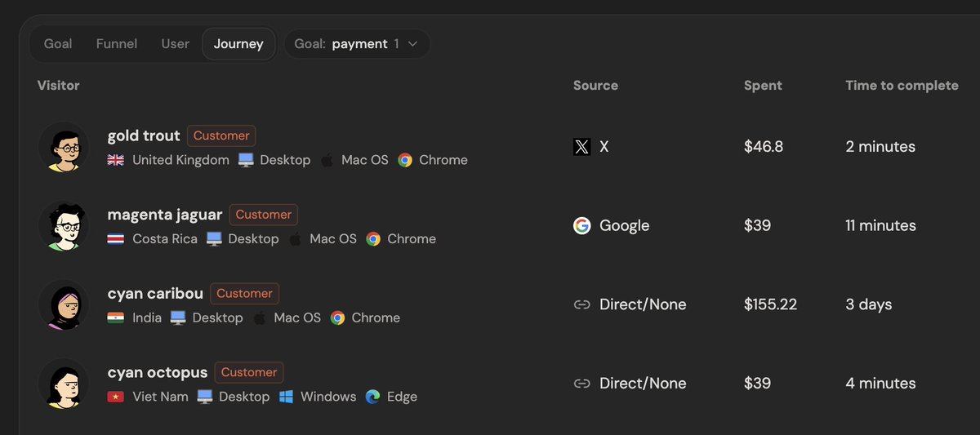This screenshot has height=435, width=980.
Task: Click magenta jaguar's Chrome browser icon
Action: tap(373, 239)
